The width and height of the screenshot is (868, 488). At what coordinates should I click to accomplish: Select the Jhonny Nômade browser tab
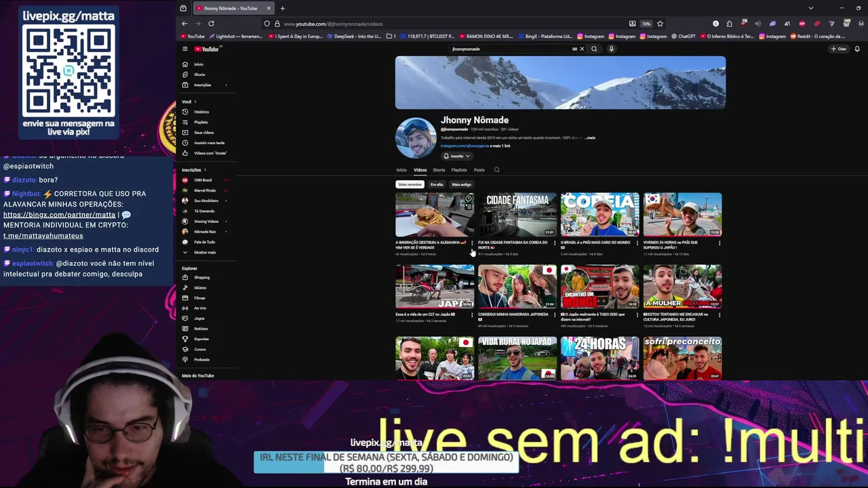[x=234, y=8]
